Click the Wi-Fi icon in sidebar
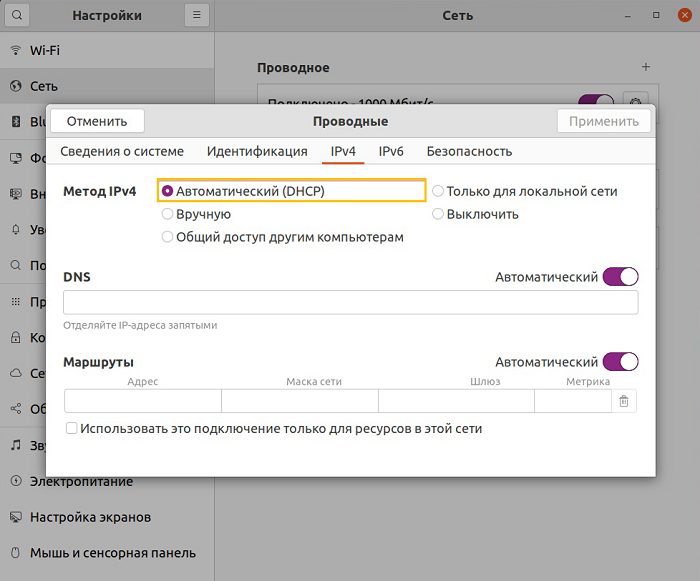 click(16, 49)
